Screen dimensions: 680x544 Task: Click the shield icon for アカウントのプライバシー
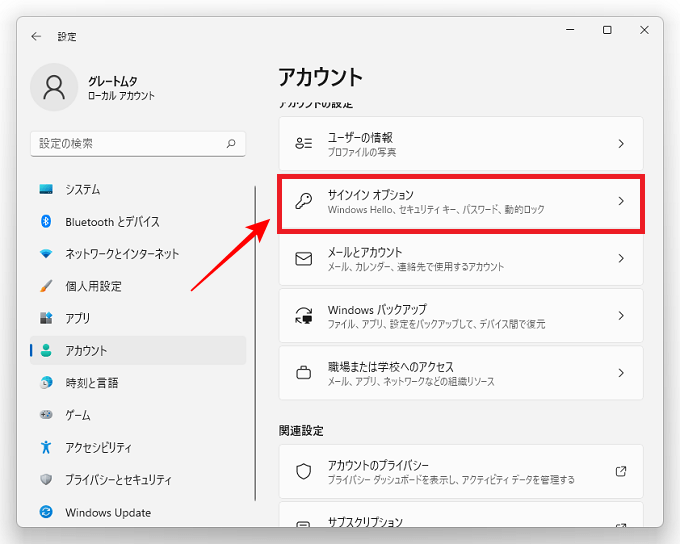[304, 471]
